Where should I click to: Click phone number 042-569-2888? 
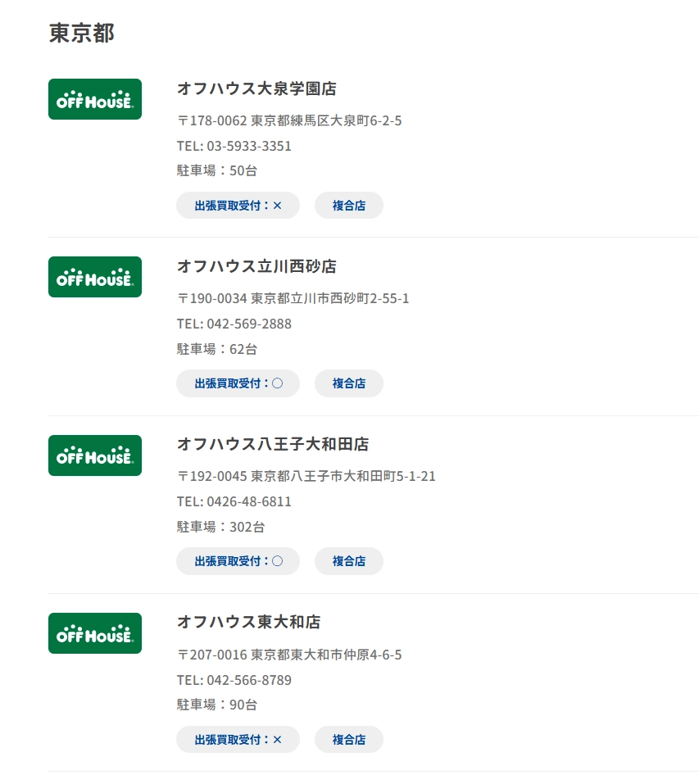tap(249, 324)
